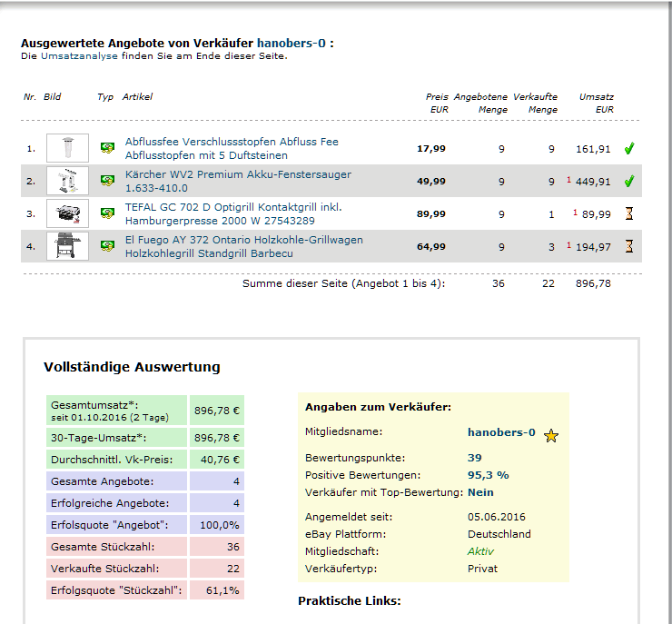Click page sum total 896,78 in table
Screen dimensions: 672x624
click(x=593, y=283)
